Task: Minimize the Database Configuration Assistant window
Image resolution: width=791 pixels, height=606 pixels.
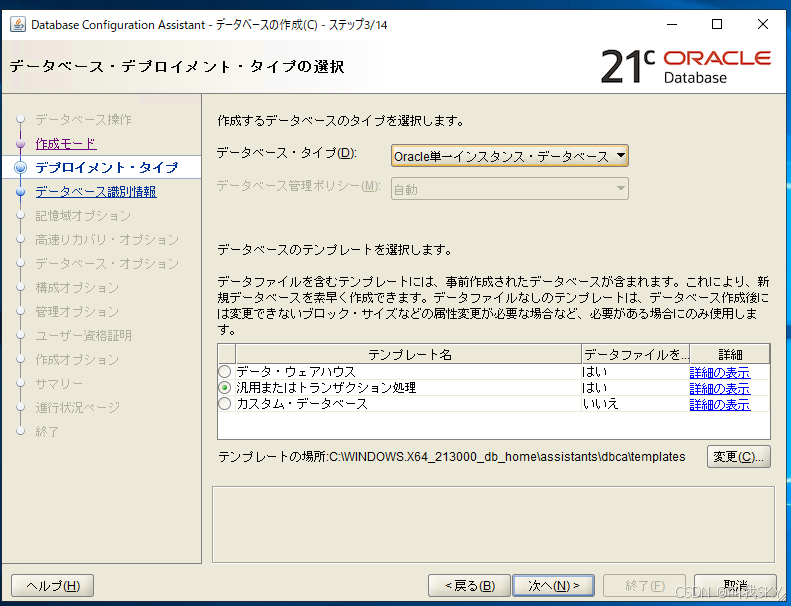Action: pyautogui.click(x=672, y=24)
